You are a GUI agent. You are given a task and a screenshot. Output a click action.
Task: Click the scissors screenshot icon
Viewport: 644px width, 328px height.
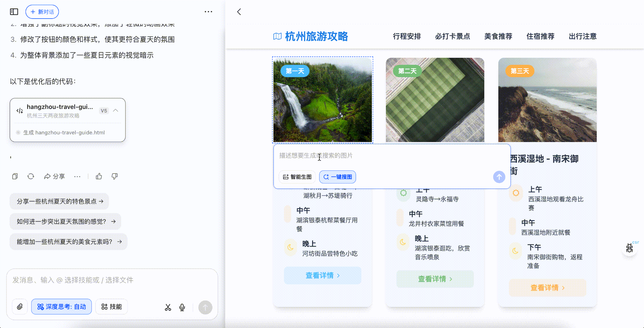(168, 307)
